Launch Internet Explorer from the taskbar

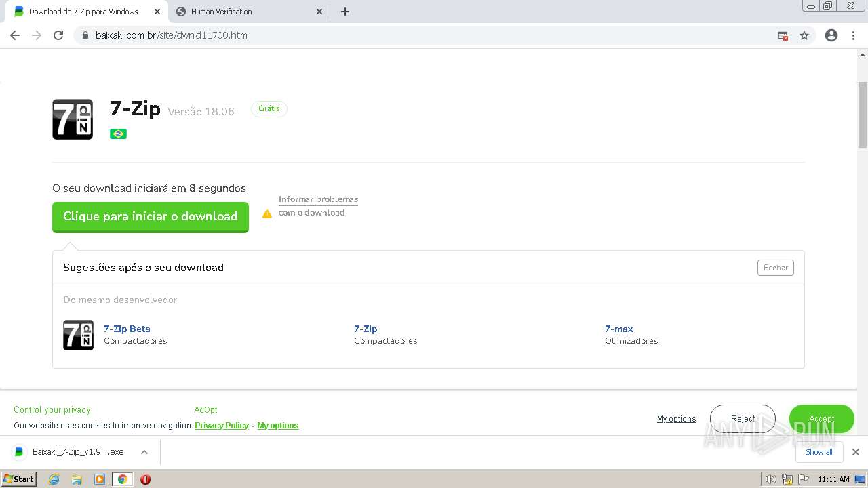pyautogui.click(x=54, y=479)
